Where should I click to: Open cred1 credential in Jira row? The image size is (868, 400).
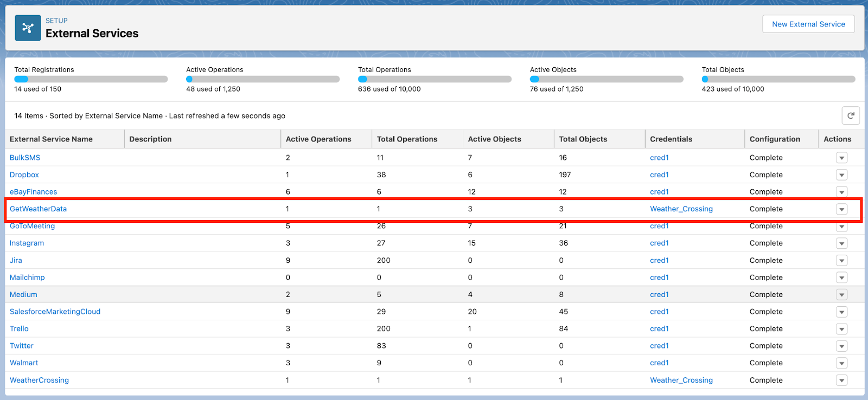coord(659,260)
